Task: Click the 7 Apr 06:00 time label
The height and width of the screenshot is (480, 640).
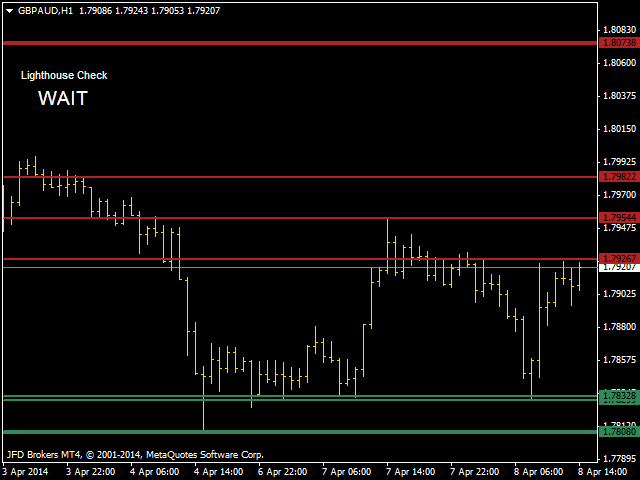Action: tap(347, 472)
